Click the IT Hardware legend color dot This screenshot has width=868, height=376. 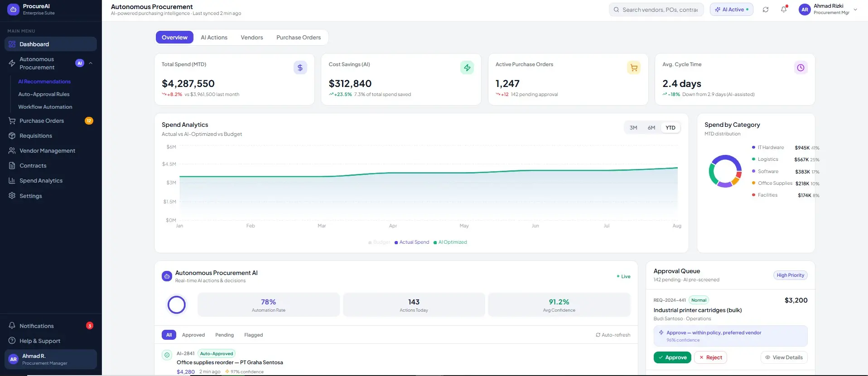click(x=753, y=147)
